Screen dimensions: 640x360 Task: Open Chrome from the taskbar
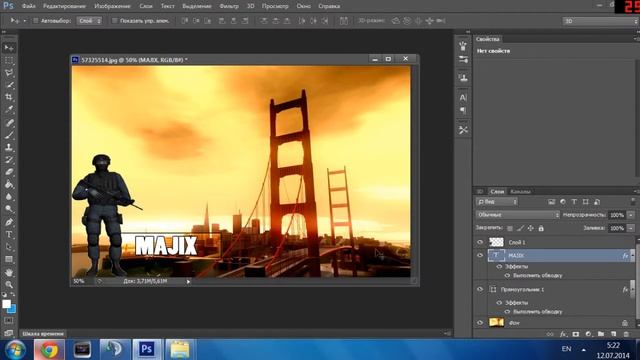49,350
